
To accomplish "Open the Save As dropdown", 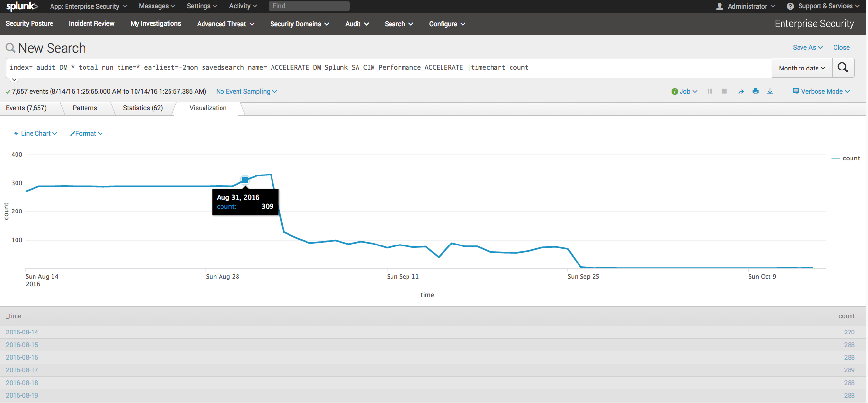I will pyautogui.click(x=808, y=47).
